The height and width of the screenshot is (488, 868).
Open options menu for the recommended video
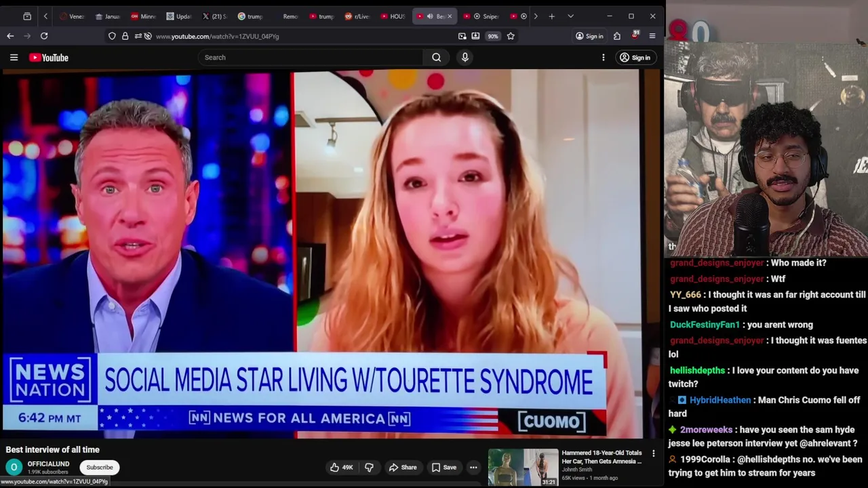coord(654,453)
